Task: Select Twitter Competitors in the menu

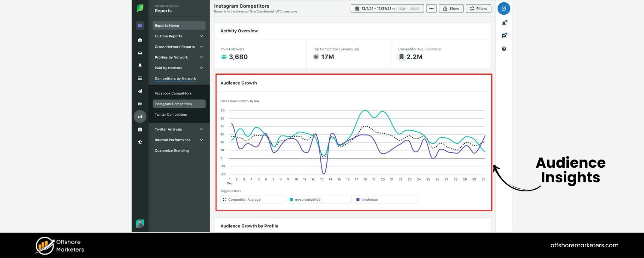Action: pyautogui.click(x=171, y=114)
